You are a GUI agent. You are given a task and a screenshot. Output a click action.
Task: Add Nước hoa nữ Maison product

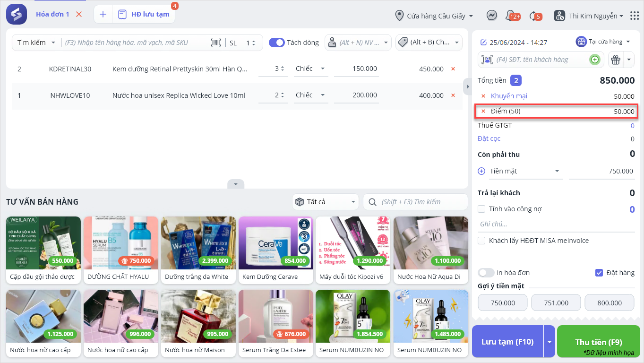pos(198,323)
